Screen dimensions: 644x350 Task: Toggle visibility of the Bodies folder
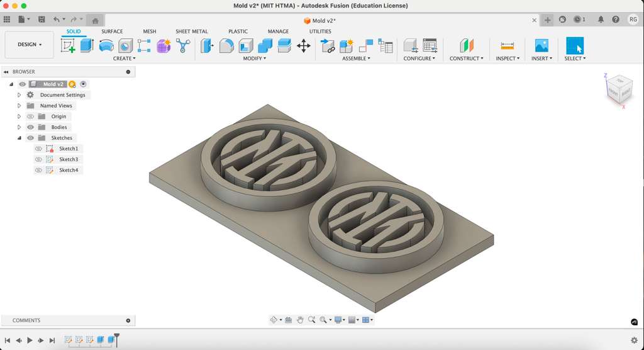(x=30, y=127)
